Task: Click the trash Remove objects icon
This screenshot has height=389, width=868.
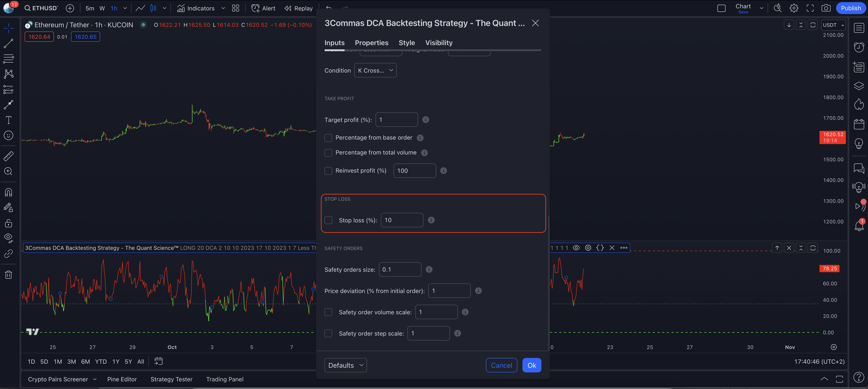Action: click(x=9, y=275)
